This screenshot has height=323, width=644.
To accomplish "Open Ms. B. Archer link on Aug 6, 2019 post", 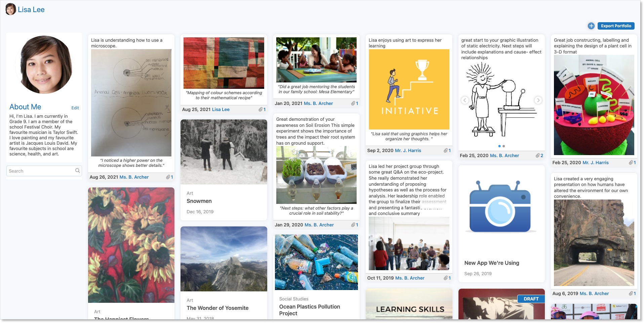I will coord(594,293).
